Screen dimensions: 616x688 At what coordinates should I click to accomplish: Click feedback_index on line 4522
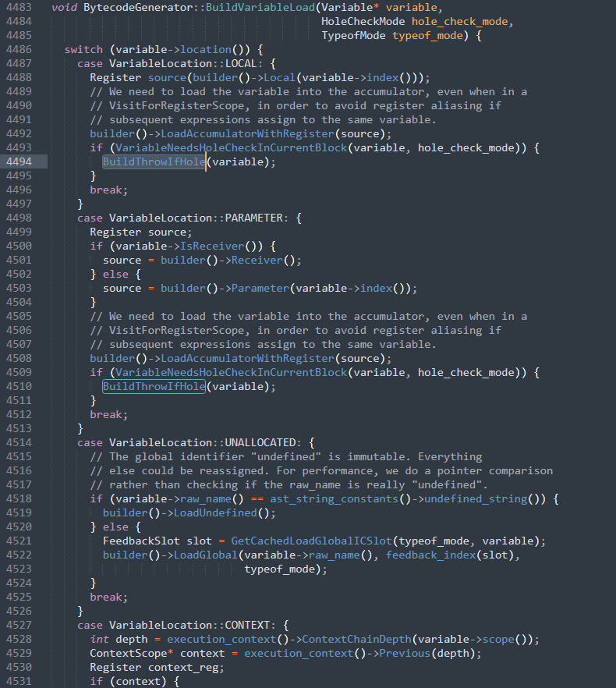click(x=431, y=555)
